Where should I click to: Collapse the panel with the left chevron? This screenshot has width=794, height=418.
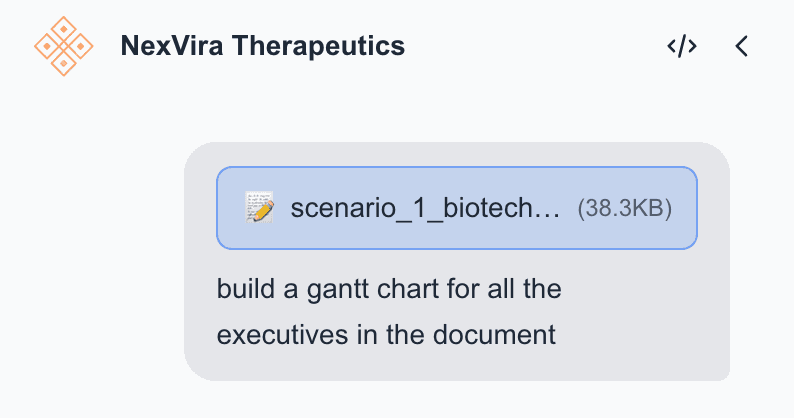coord(741,46)
